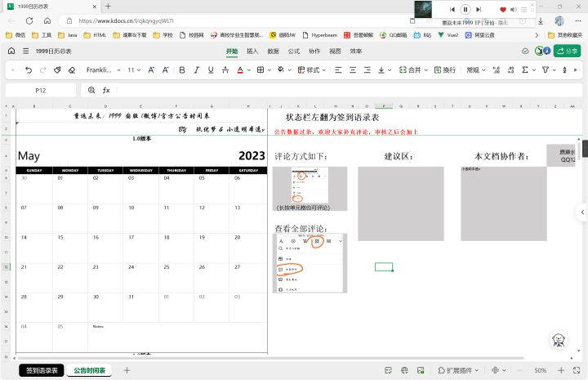Viewport: 588px width, 380px height.
Task: Toggle bold formatting
Action: pyautogui.click(x=182, y=69)
